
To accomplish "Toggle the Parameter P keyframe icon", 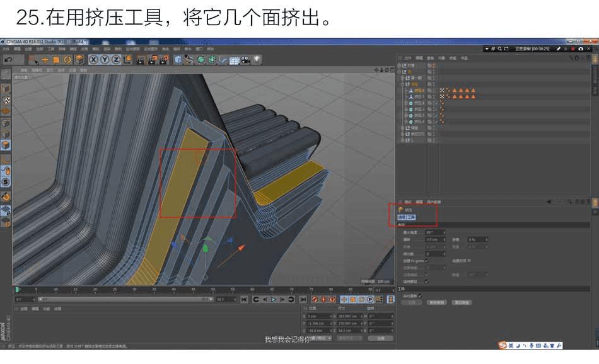I will 369,300.
